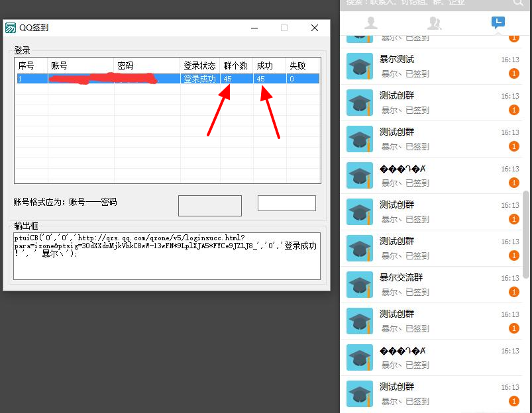532x413 pixels.
Task: Click the 账号 column header
Action: coord(81,66)
